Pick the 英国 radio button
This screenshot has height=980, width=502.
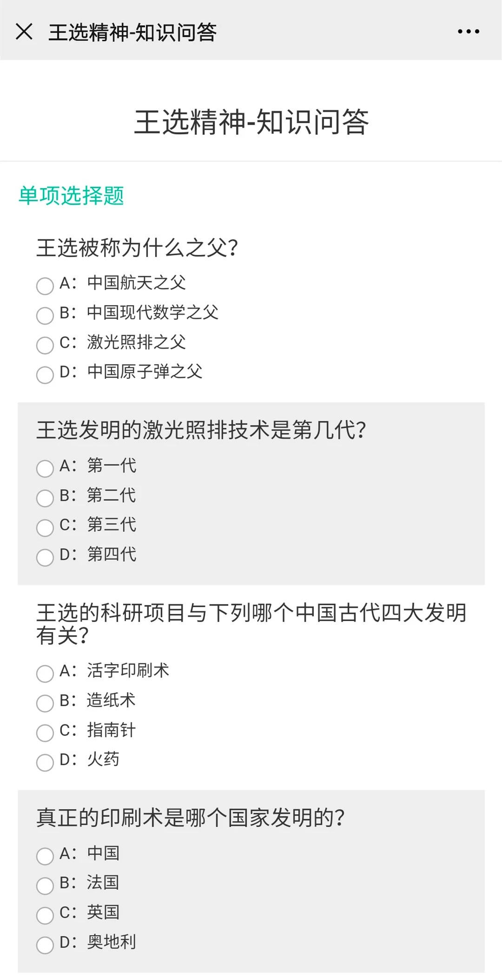[45, 916]
